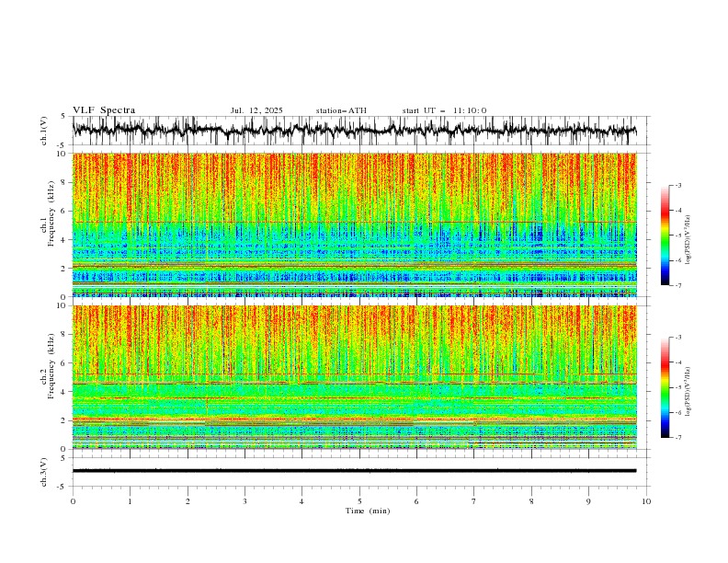Click the "2" kHz tick on ch.1 spectrogram axis
Viewport: 728px width, 563px height.
[64, 268]
